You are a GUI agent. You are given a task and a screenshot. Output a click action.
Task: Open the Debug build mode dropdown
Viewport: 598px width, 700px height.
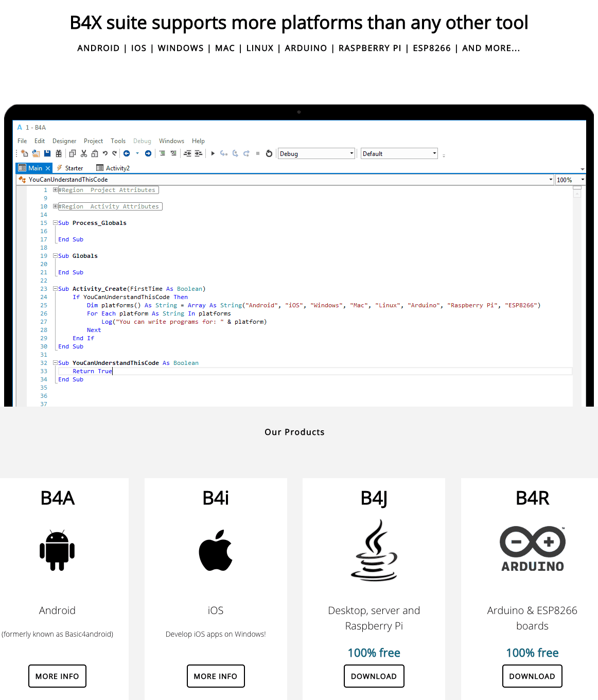click(316, 153)
